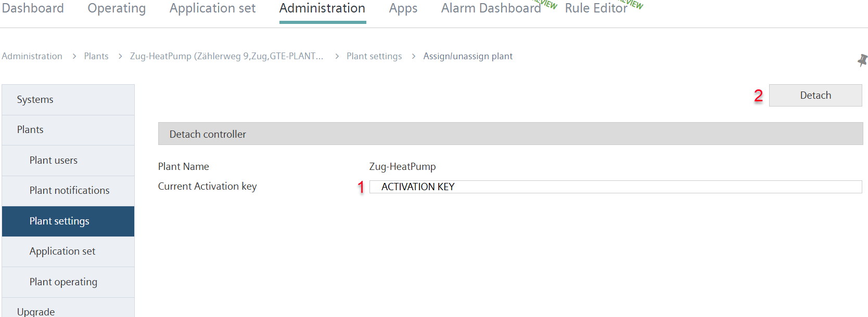The width and height of the screenshot is (868, 317).
Task: Open the Dashboard tab
Action: click(33, 8)
